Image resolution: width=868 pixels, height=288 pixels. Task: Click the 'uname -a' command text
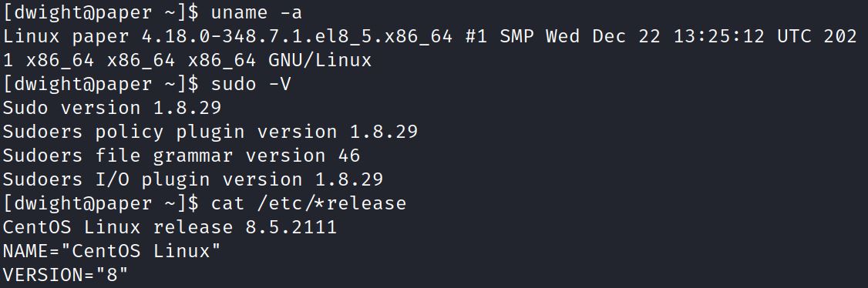[256, 13]
